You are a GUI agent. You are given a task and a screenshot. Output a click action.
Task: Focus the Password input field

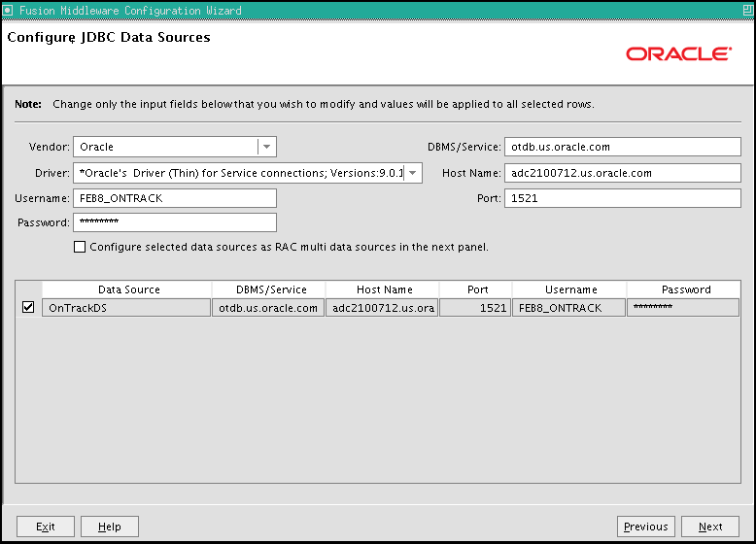click(175, 222)
